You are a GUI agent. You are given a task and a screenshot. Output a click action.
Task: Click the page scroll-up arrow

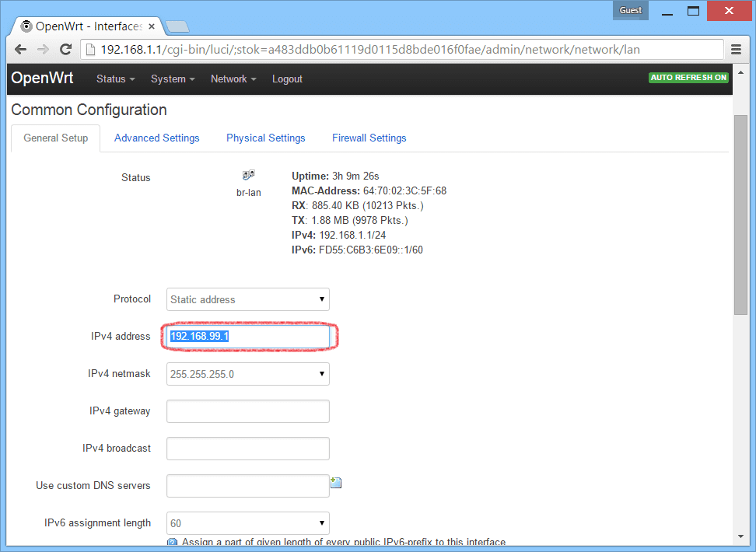tap(740, 72)
